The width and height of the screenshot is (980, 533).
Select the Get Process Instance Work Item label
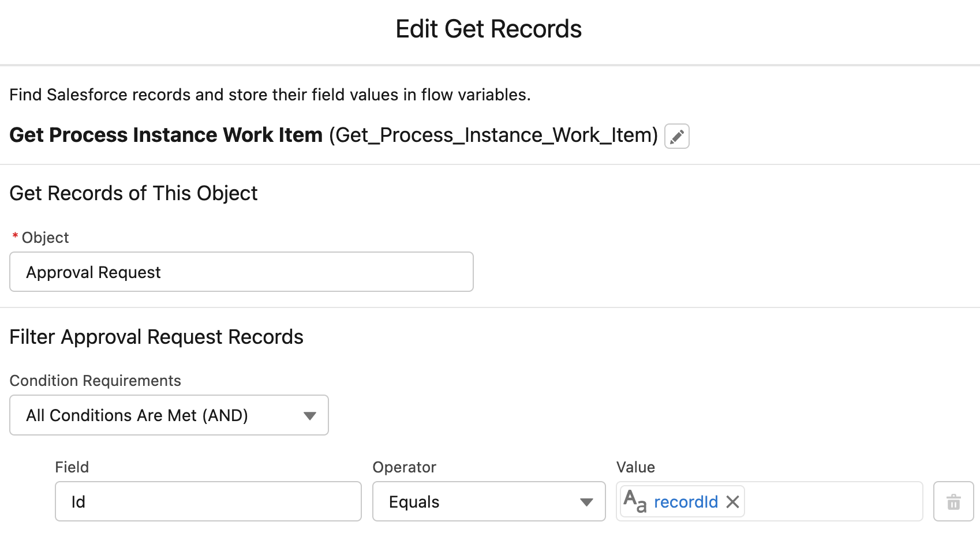[x=166, y=134]
